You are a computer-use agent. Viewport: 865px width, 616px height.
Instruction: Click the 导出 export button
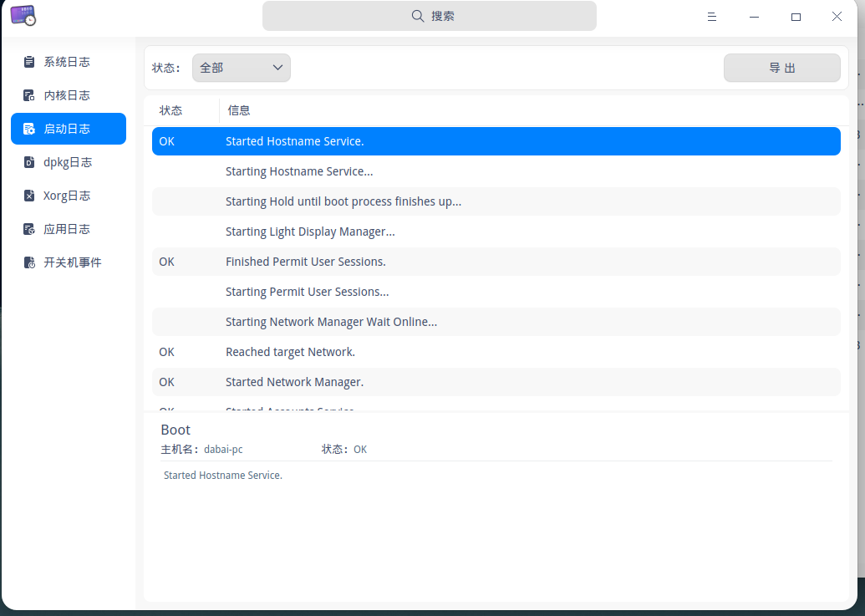(x=781, y=68)
